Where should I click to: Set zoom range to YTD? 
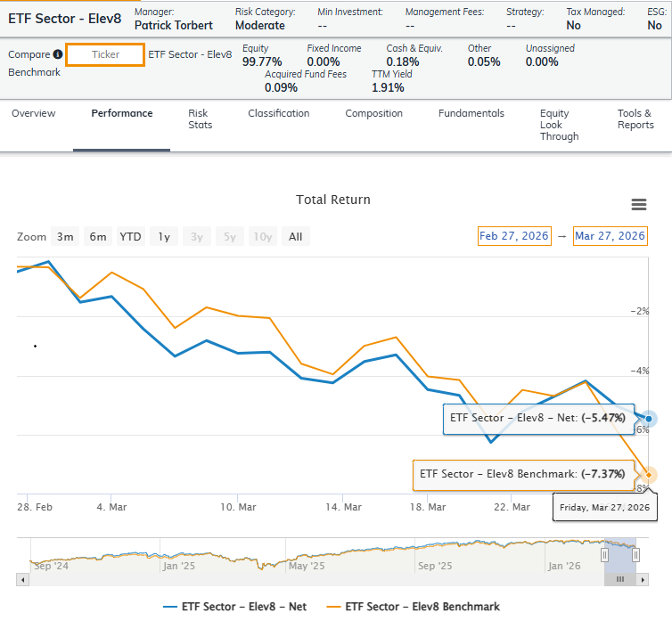point(130,237)
